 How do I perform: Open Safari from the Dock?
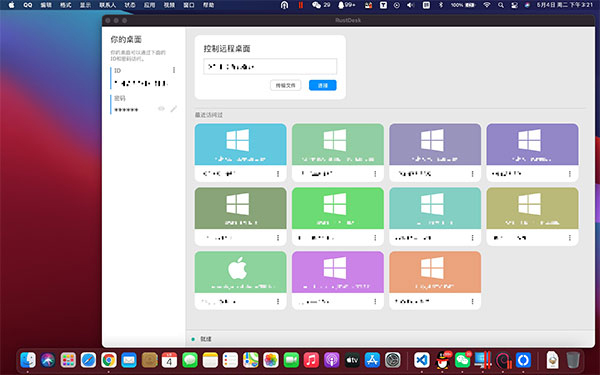coord(88,360)
